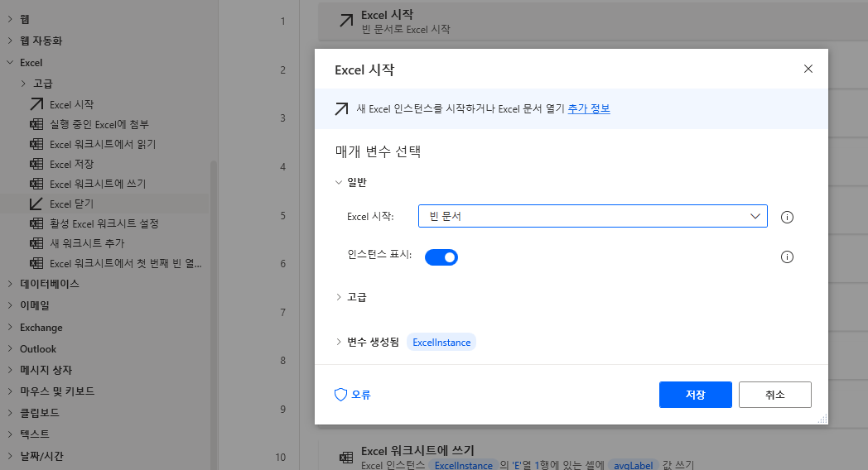Click arrow icon in dialog info banner
The width and height of the screenshot is (868, 470).
341,108
